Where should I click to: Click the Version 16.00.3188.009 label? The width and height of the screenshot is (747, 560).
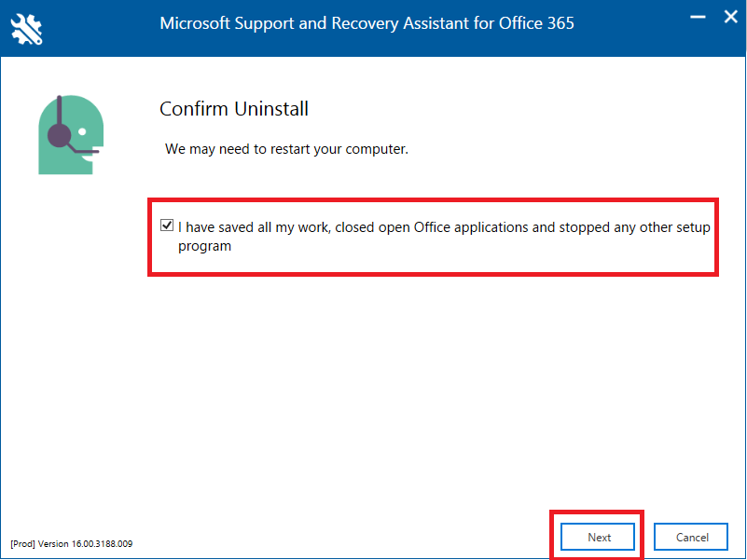coord(72,544)
